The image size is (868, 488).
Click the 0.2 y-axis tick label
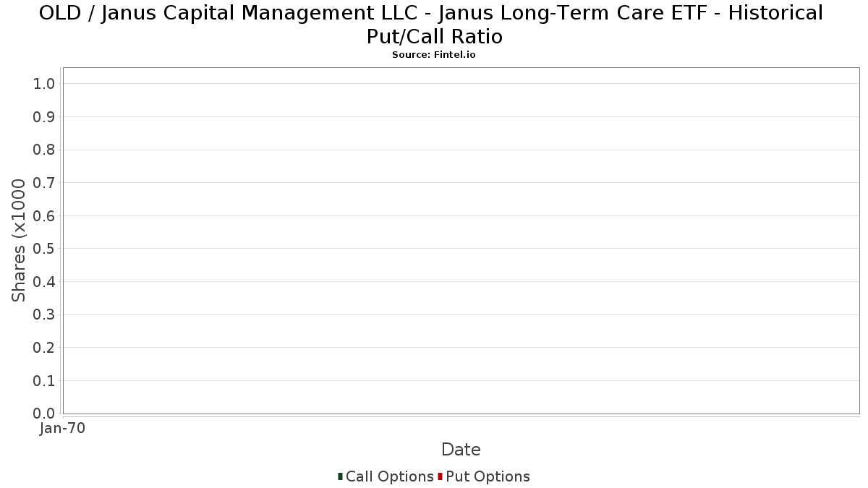tap(44, 348)
